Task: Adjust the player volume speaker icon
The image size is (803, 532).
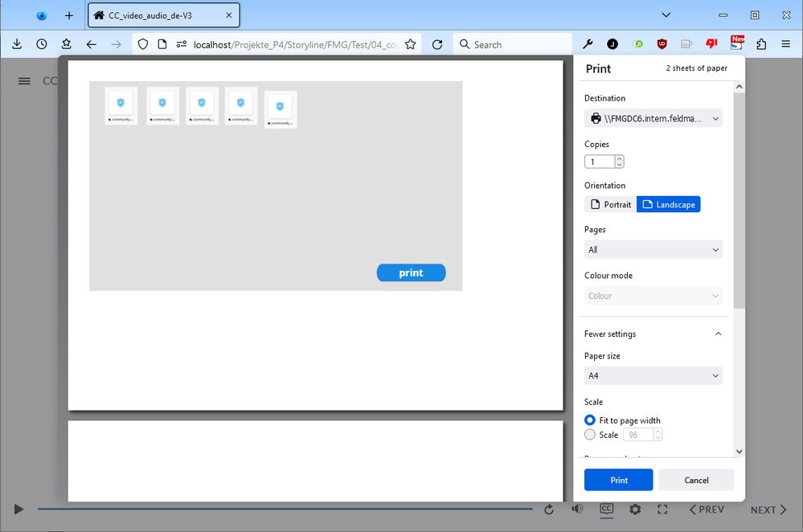Action: 577,509
